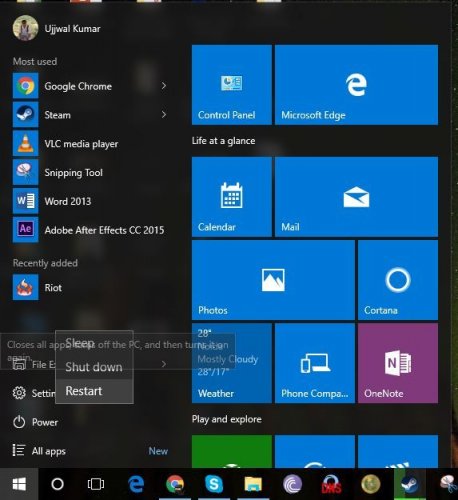This screenshot has width=458, height=500.
Task: Open Settings from the Start menu
Action: [x=33, y=393]
